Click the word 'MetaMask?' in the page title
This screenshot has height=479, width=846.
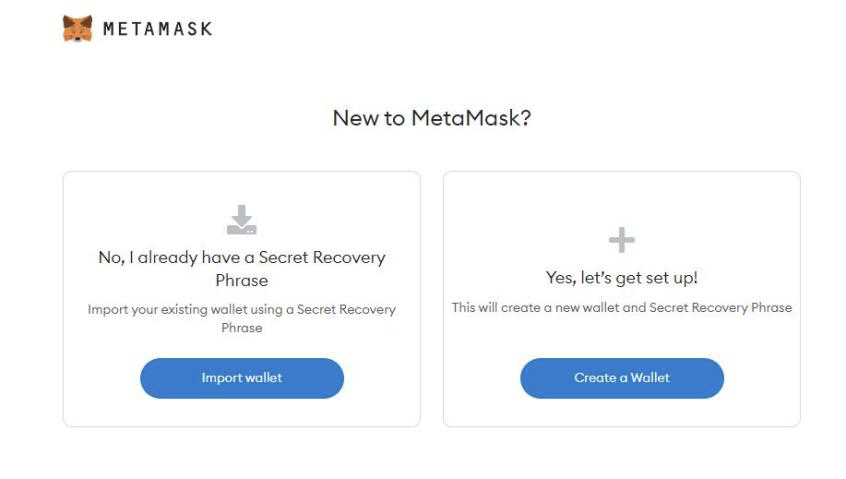pyautogui.click(x=471, y=118)
